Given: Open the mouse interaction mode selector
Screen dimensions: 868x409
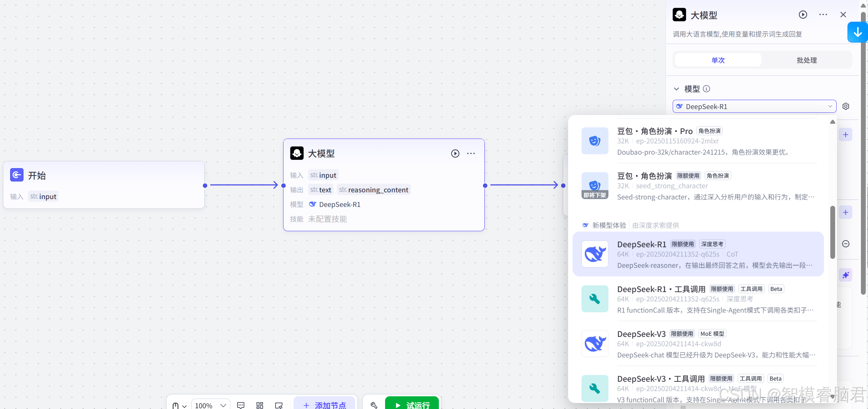Looking at the screenshot, I should [179, 405].
